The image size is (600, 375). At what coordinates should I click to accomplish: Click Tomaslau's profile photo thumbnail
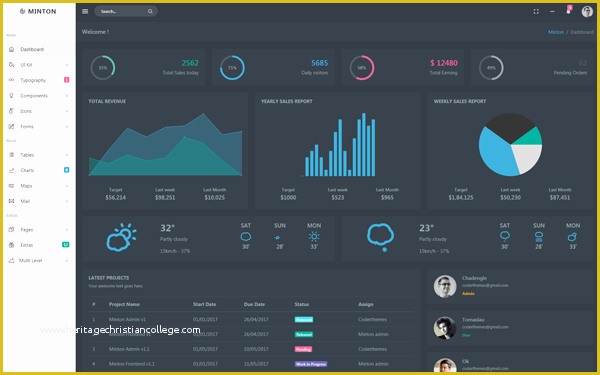(445, 328)
